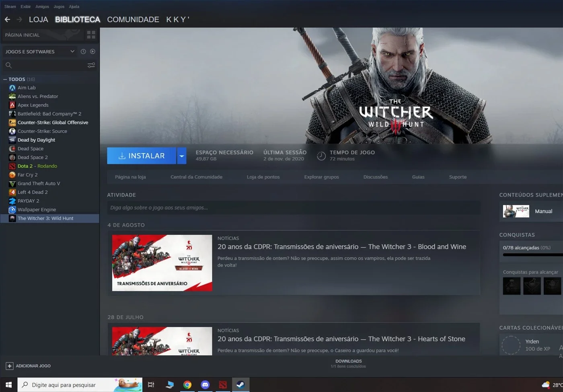Open Steam menu
The image size is (563, 392).
[x=10, y=6]
